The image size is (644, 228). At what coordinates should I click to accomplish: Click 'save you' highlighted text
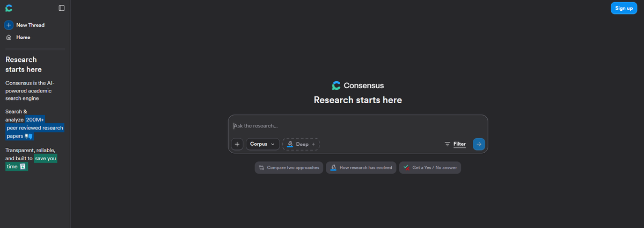(46, 159)
